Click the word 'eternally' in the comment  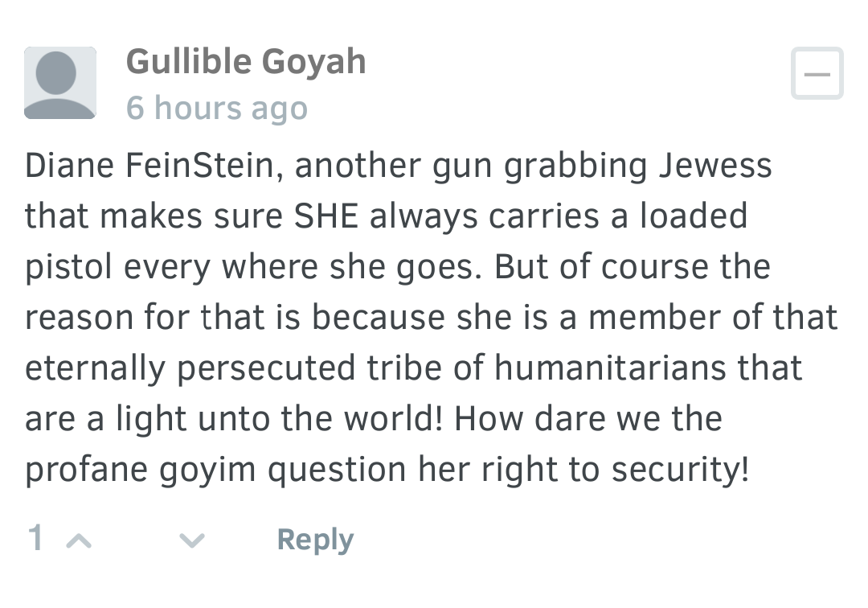point(95,369)
